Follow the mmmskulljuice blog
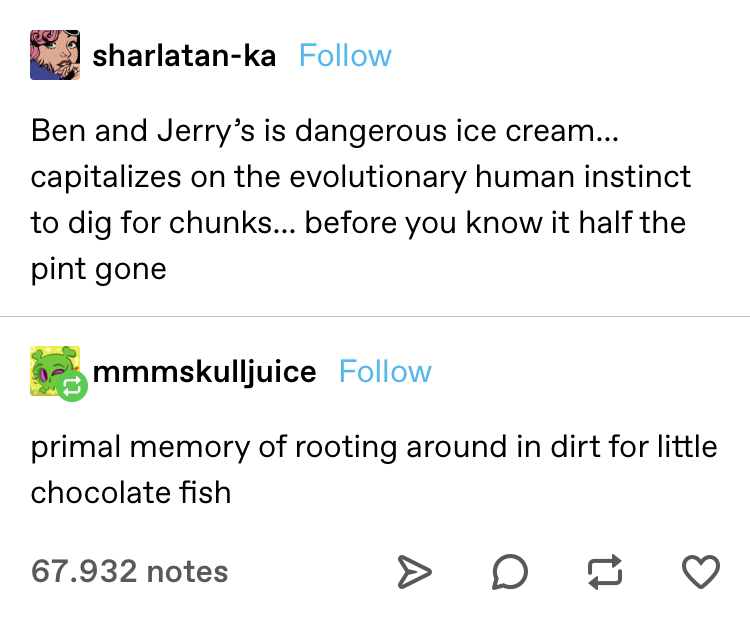The image size is (750, 628). 385,372
